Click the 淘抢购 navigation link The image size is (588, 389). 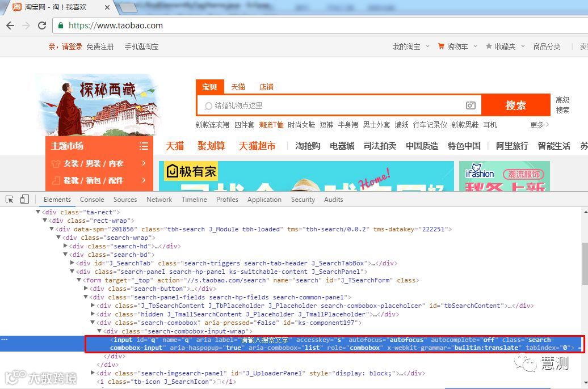pos(308,146)
